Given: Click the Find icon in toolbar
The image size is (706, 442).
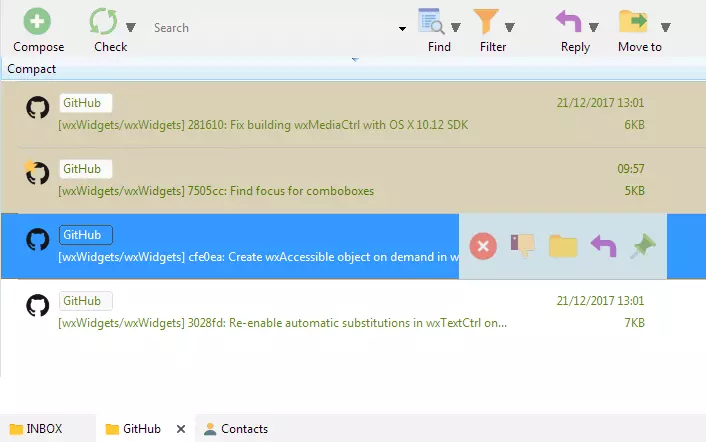Looking at the screenshot, I should tap(432, 21).
